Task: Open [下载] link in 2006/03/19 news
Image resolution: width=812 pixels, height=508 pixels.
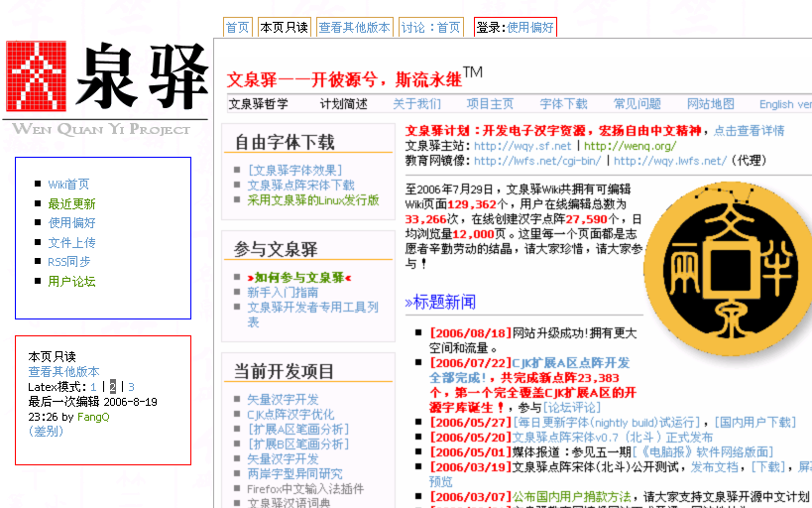Action: tap(768, 467)
